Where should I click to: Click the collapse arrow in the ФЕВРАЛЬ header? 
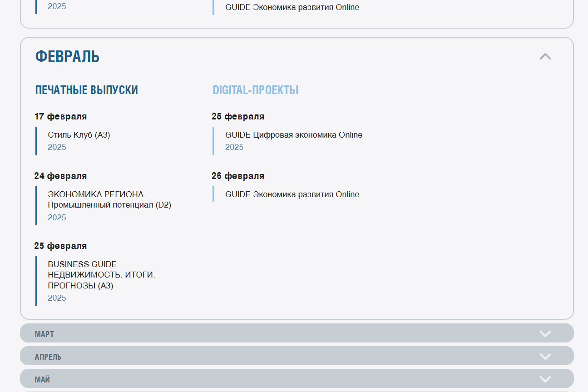[545, 56]
